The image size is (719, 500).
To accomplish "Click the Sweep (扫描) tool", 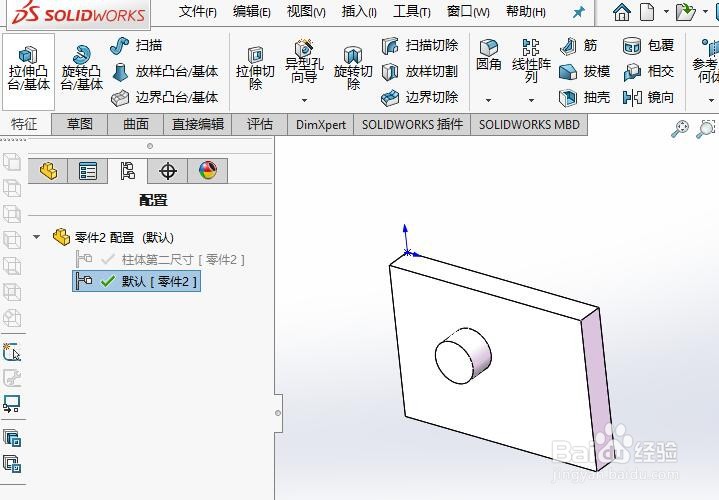I will [136, 45].
